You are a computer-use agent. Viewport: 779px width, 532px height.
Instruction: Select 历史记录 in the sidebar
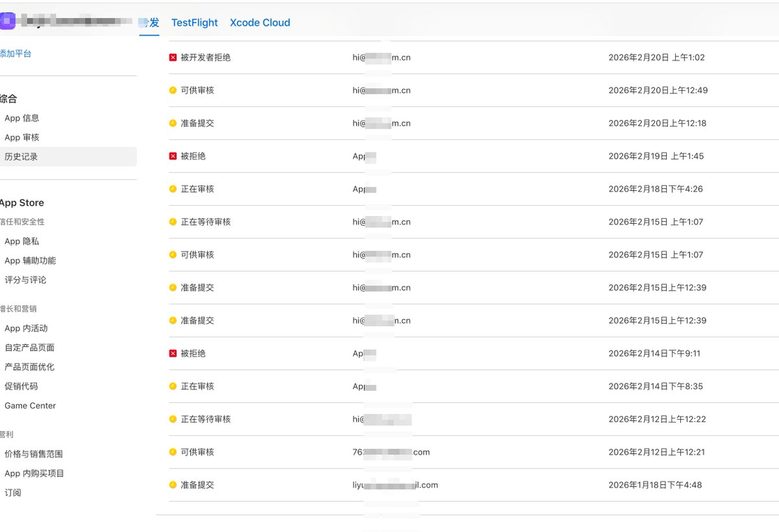[x=68, y=157]
